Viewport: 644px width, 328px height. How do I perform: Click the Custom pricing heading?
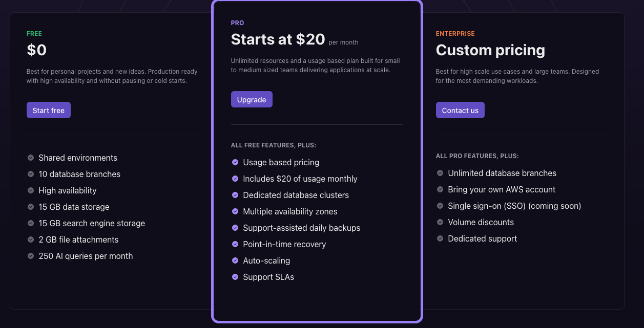490,50
